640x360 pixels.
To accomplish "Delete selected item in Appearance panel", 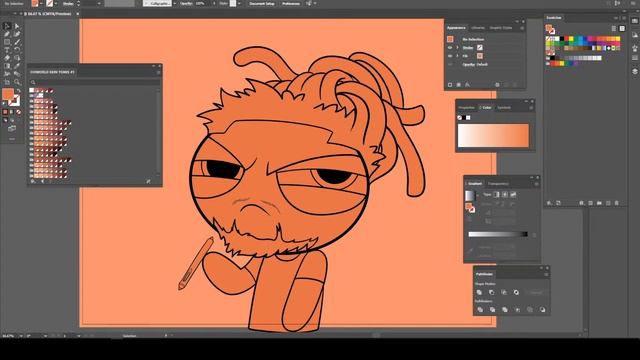I will coord(515,85).
